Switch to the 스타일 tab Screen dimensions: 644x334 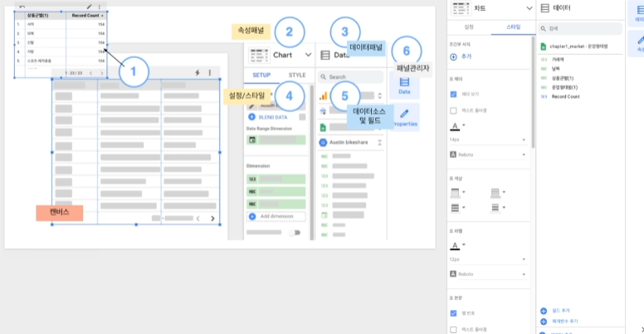coord(514,27)
